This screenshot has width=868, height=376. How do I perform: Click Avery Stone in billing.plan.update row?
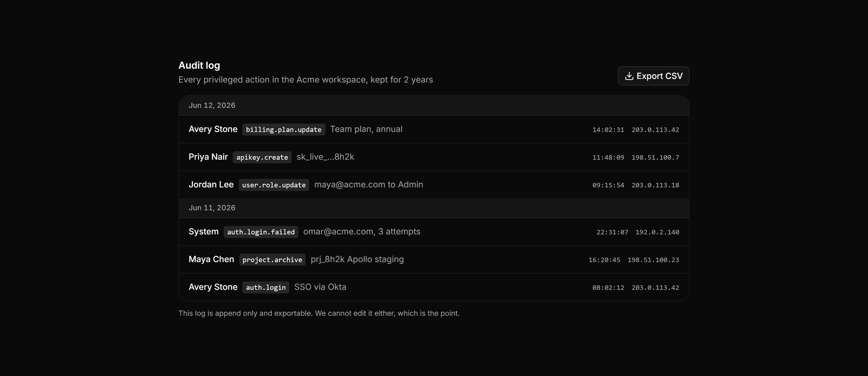(213, 129)
